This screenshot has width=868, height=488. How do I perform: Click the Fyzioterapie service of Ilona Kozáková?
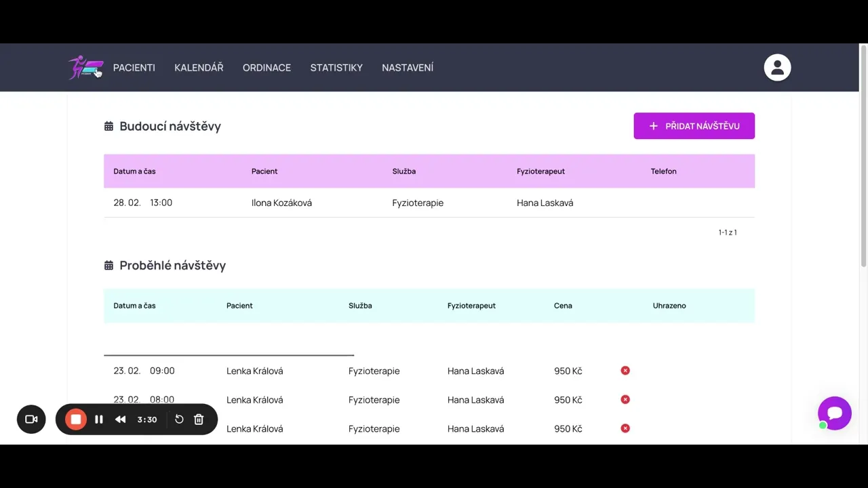tap(418, 203)
